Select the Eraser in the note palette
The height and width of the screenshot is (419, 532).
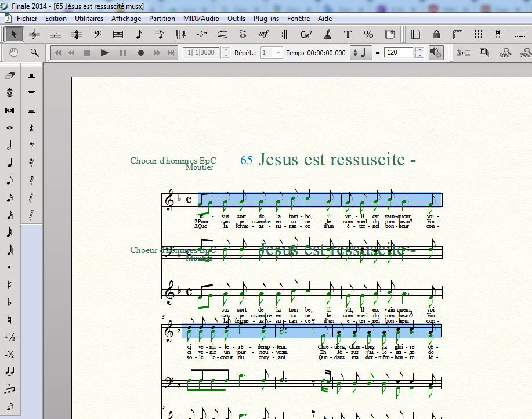[x=9, y=75]
